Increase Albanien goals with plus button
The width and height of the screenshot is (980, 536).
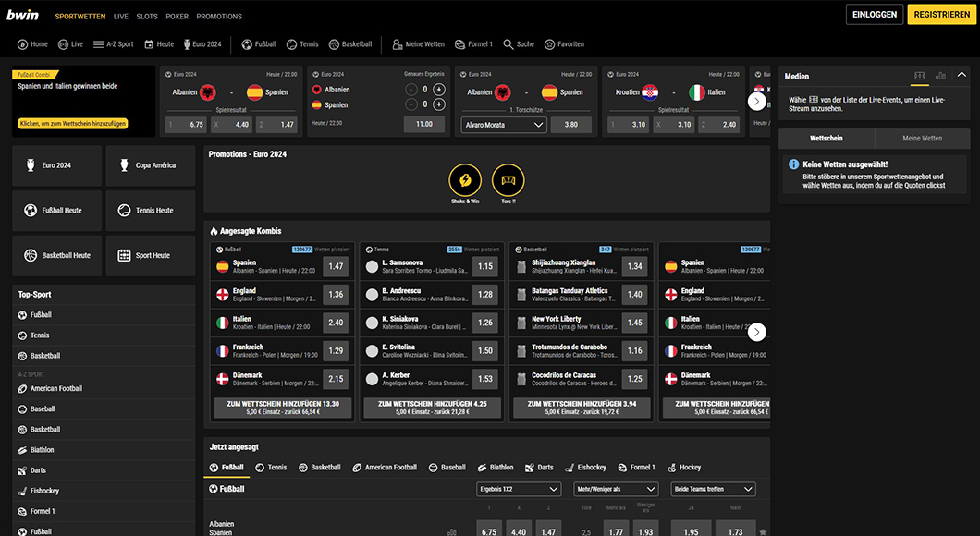pyautogui.click(x=439, y=90)
